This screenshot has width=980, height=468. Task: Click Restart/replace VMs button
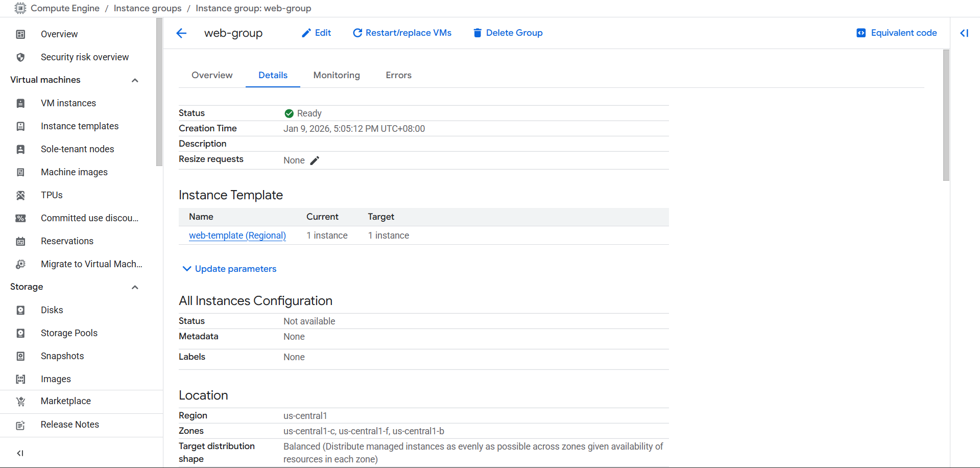tap(402, 33)
